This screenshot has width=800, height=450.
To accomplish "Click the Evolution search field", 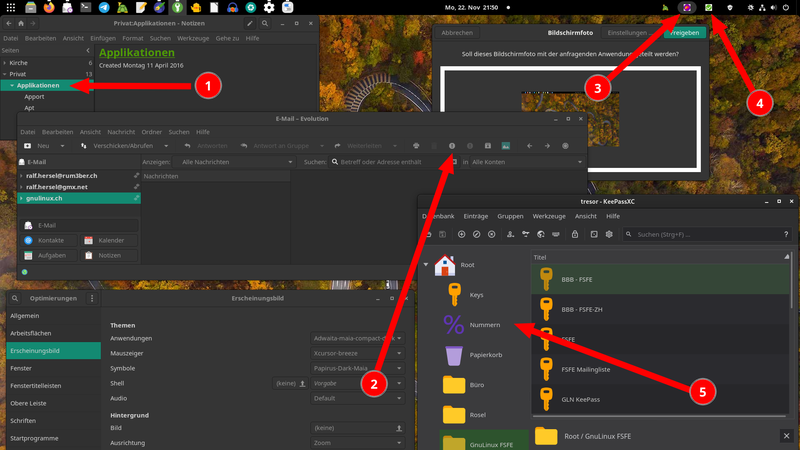I will click(393, 162).
